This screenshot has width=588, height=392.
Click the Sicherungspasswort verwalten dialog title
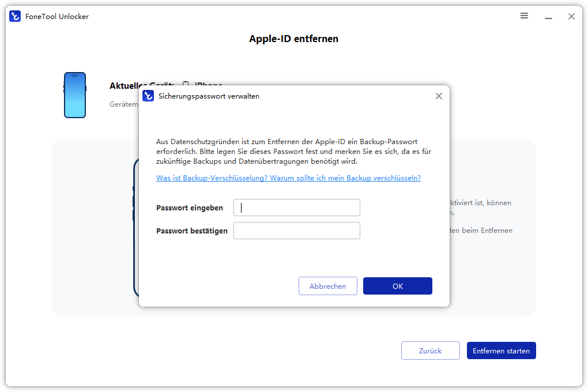209,96
